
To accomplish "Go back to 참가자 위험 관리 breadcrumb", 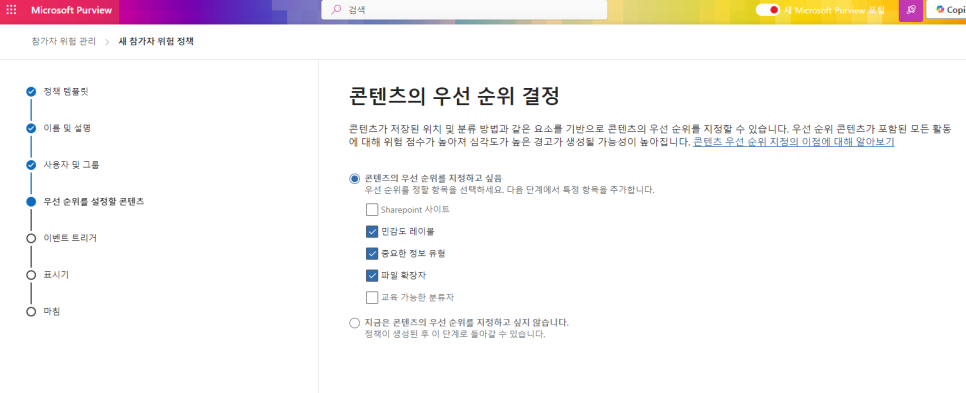I will (63, 42).
